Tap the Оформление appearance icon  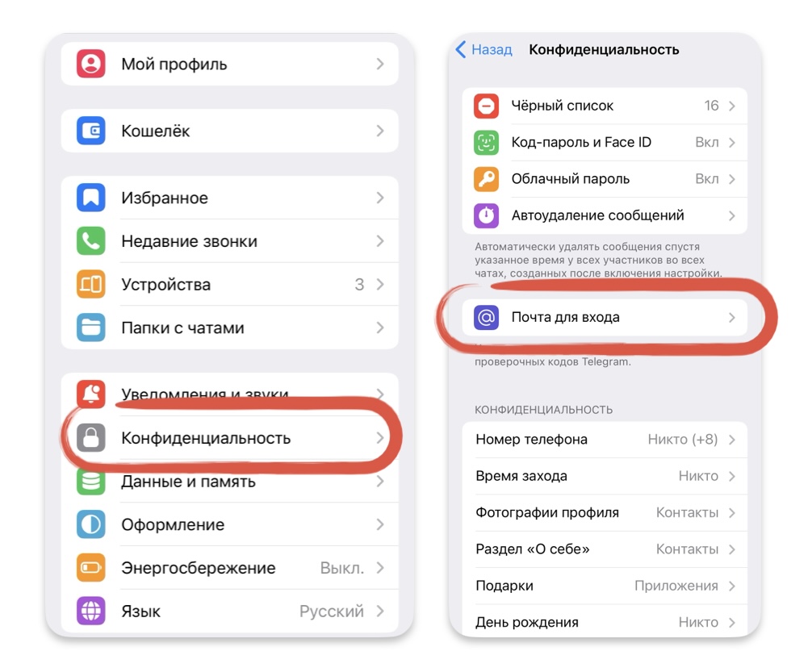coord(90,524)
